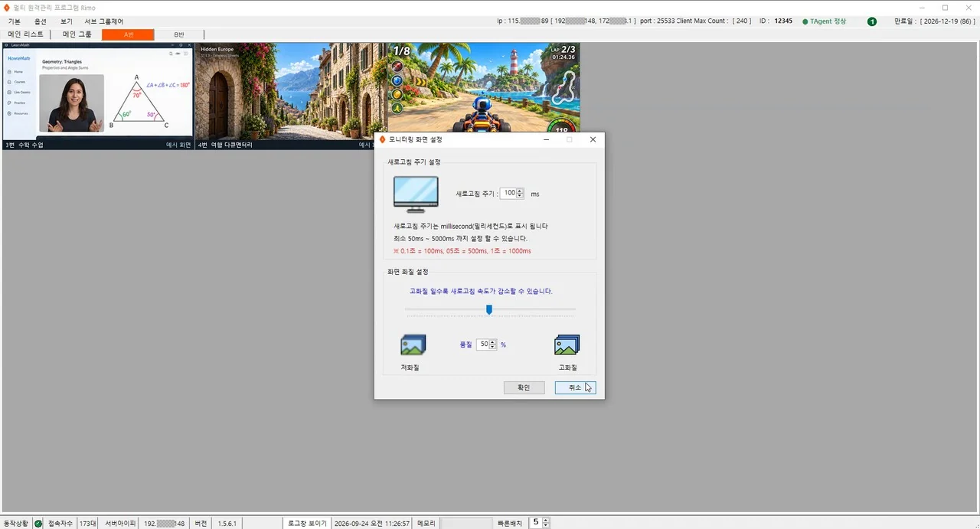Confirm settings with the 확인 button
Screen dimensions: 980x529
(x=524, y=388)
